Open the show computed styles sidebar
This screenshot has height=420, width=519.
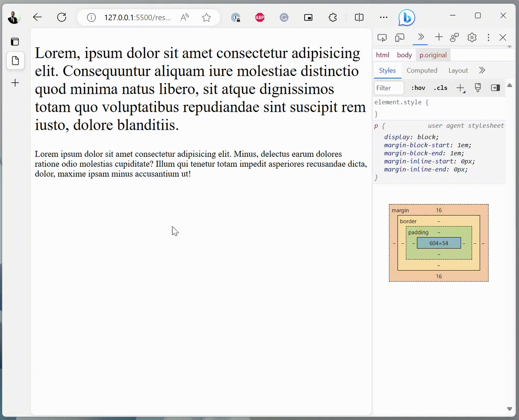495,88
